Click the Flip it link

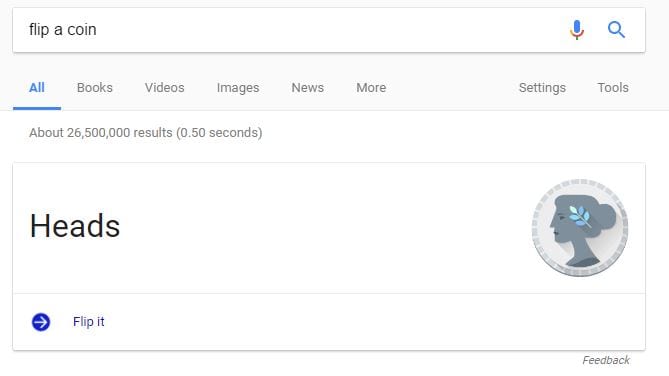tap(88, 321)
